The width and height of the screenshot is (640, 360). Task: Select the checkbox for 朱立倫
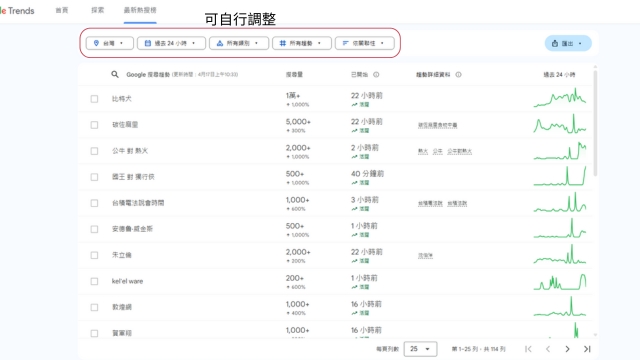pos(94,256)
